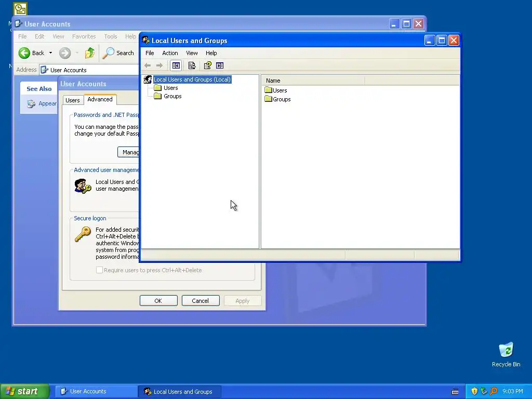This screenshot has height=399, width=532.
Task: Open Tools menu in User Accounts window
Action: (110, 36)
